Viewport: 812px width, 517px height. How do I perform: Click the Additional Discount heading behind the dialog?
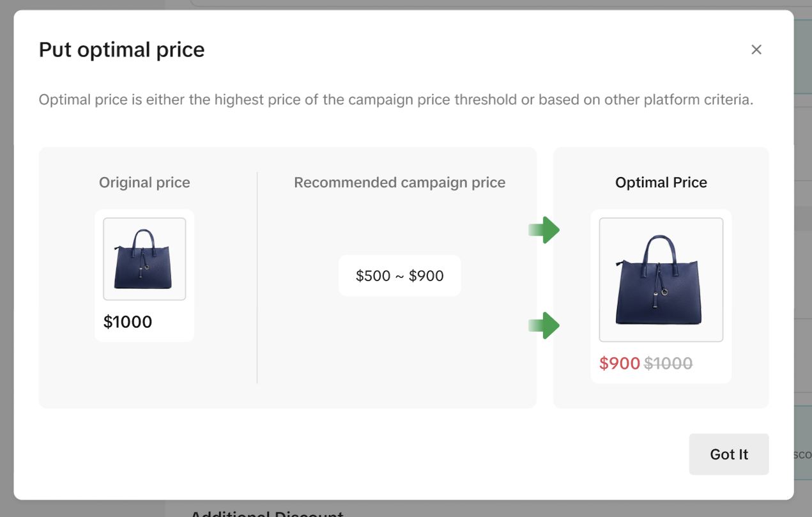pyautogui.click(x=266, y=513)
